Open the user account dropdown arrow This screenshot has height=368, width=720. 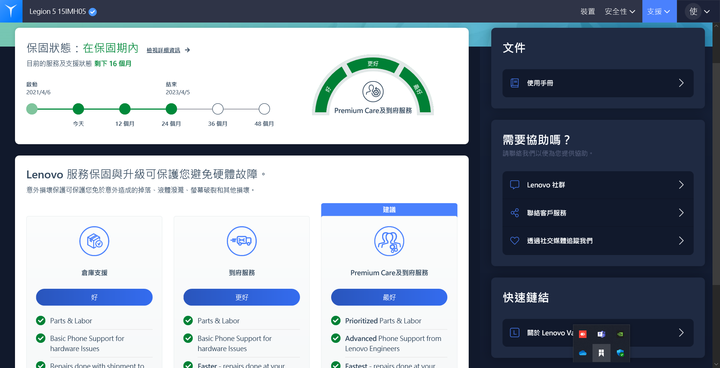pyautogui.click(x=707, y=11)
